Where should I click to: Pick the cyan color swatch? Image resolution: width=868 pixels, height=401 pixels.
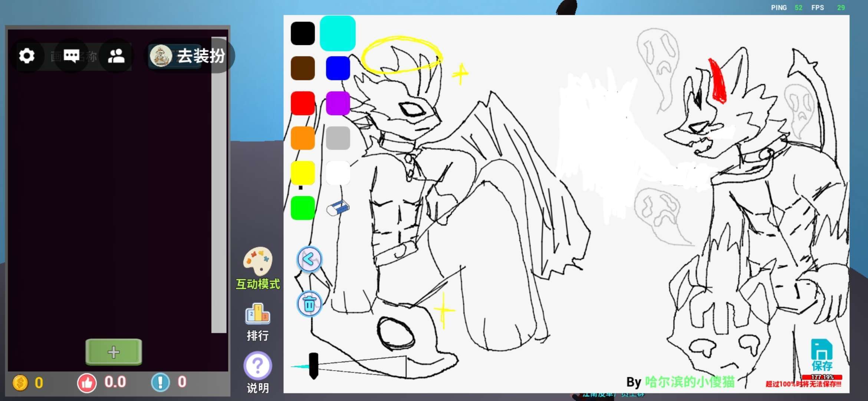(338, 33)
